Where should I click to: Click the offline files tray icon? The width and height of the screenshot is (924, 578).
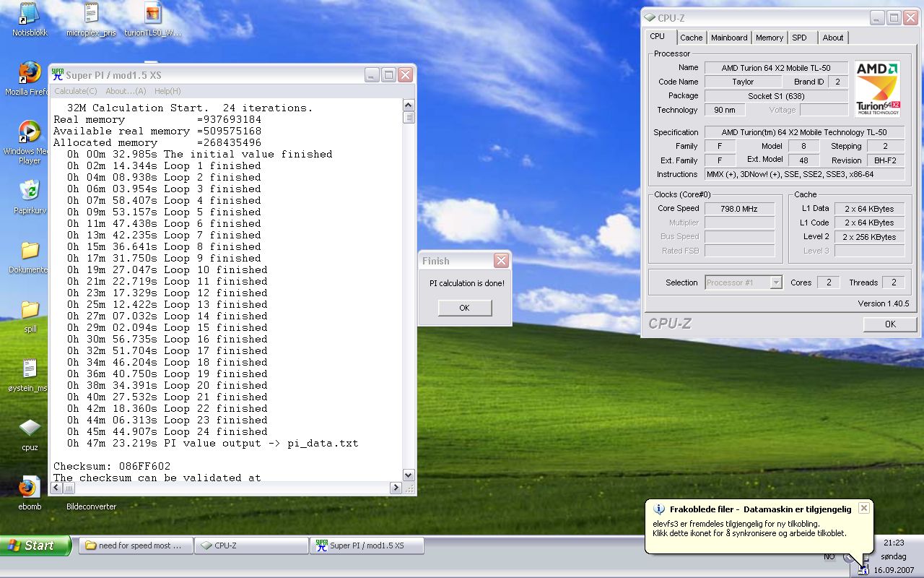click(863, 570)
